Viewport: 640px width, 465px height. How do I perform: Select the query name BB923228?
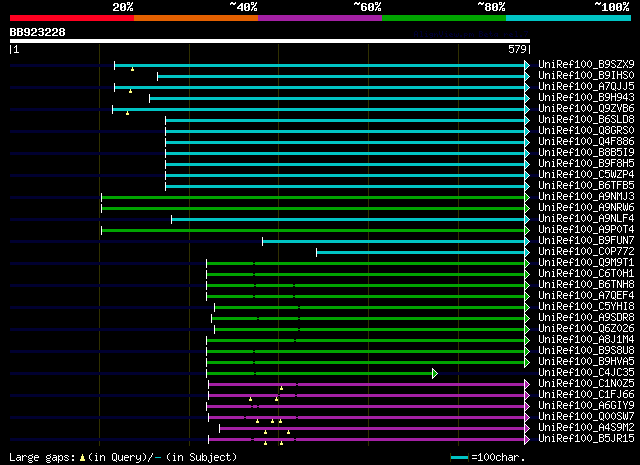coord(37,32)
